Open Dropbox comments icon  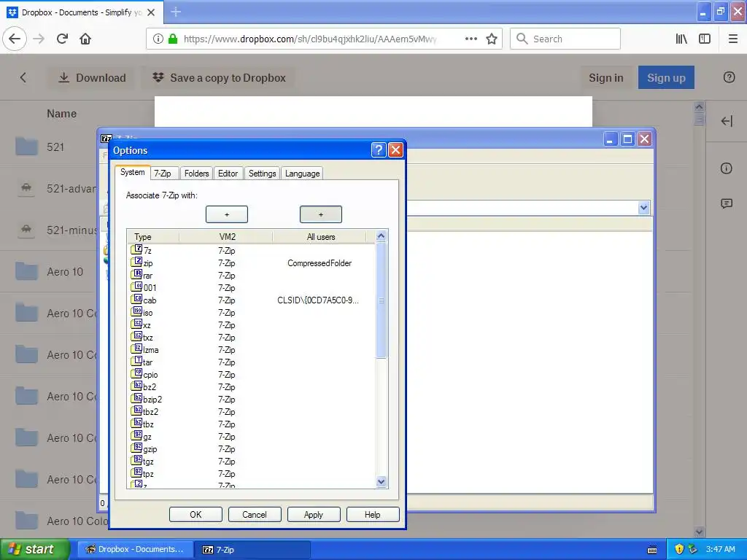click(x=727, y=204)
